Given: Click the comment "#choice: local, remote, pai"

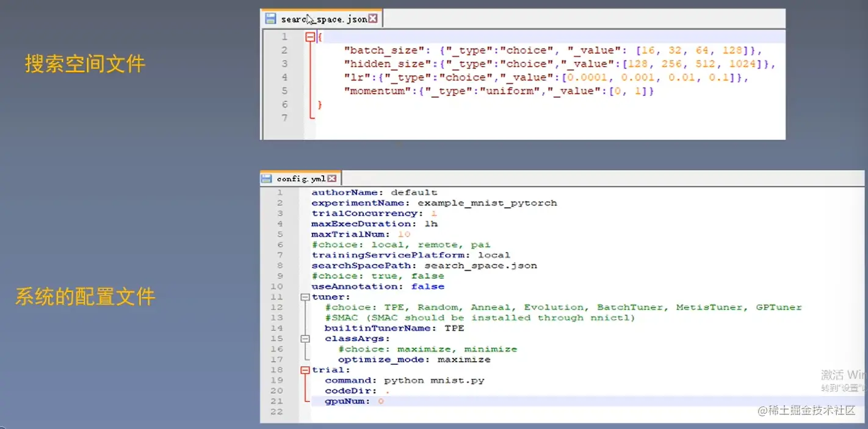Looking at the screenshot, I should click(401, 244).
